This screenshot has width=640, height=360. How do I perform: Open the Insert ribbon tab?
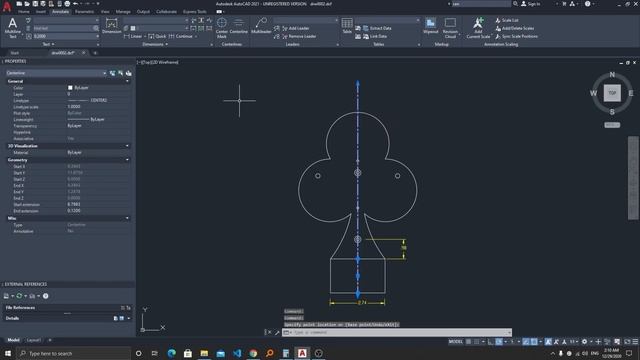point(41,12)
